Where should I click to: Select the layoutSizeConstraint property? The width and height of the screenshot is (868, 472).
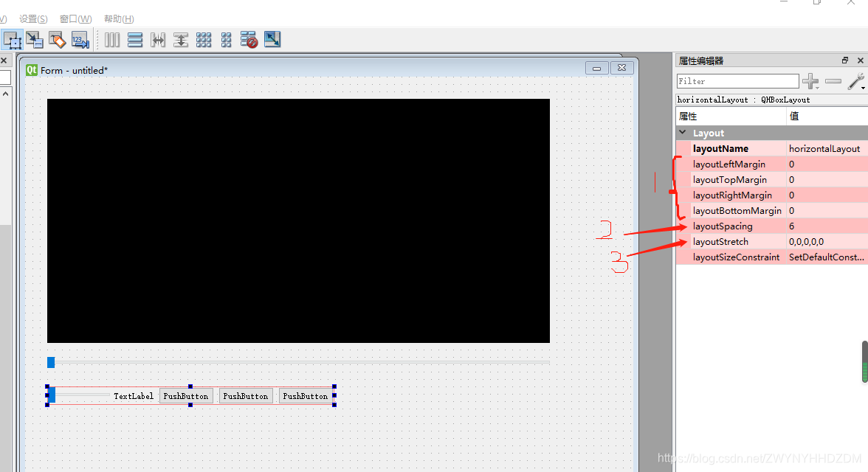772,257
